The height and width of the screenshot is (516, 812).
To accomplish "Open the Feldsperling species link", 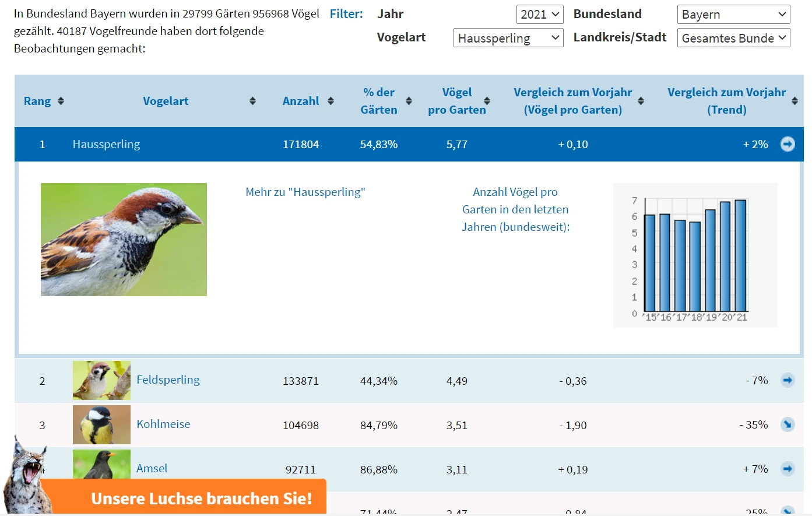I will [x=168, y=380].
